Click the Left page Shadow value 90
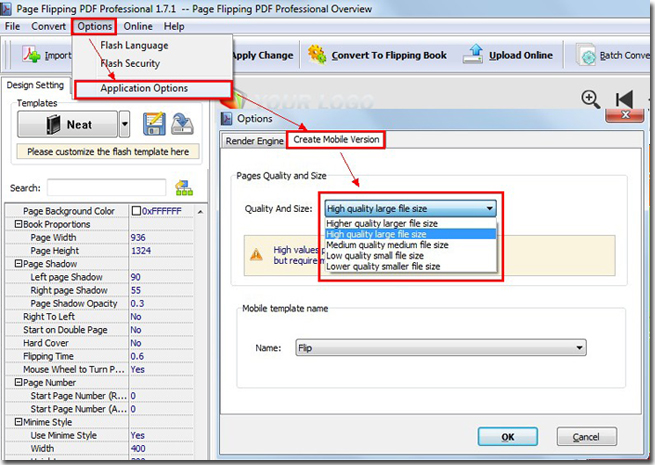The height and width of the screenshot is (465, 655). click(x=135, y=277)
